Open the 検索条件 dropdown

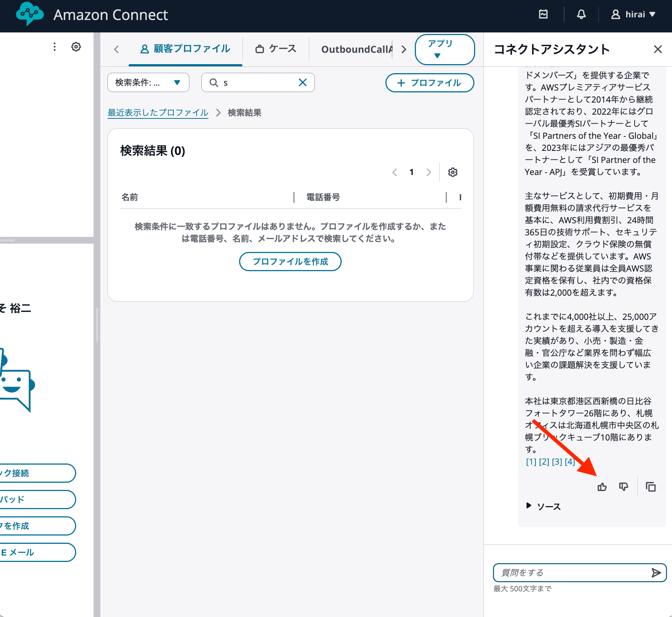pyautogui.click(x=148, y=82)
